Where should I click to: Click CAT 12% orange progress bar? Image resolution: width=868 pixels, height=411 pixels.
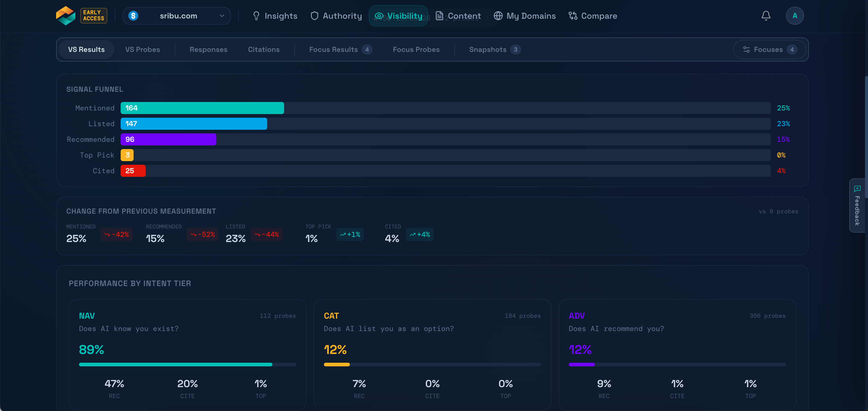[432, 365]
